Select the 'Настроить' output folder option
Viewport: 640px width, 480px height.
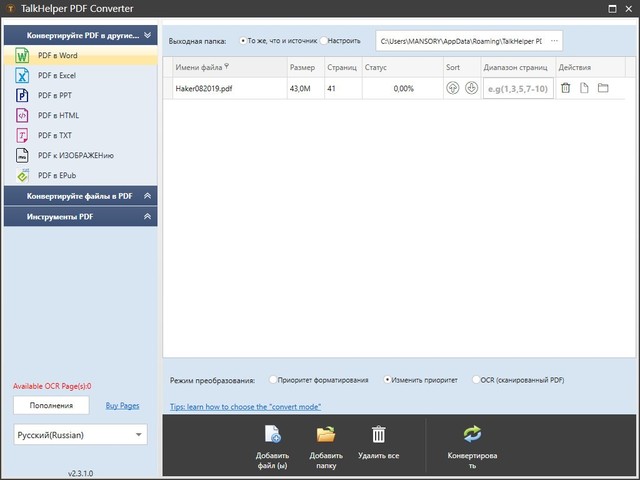coord(323,41)
